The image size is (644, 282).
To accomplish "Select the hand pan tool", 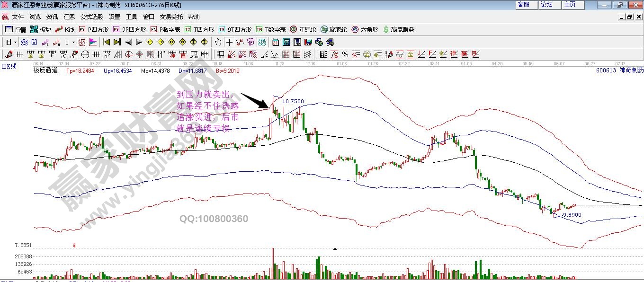I will pyautogui.click(x=218, y=42).
